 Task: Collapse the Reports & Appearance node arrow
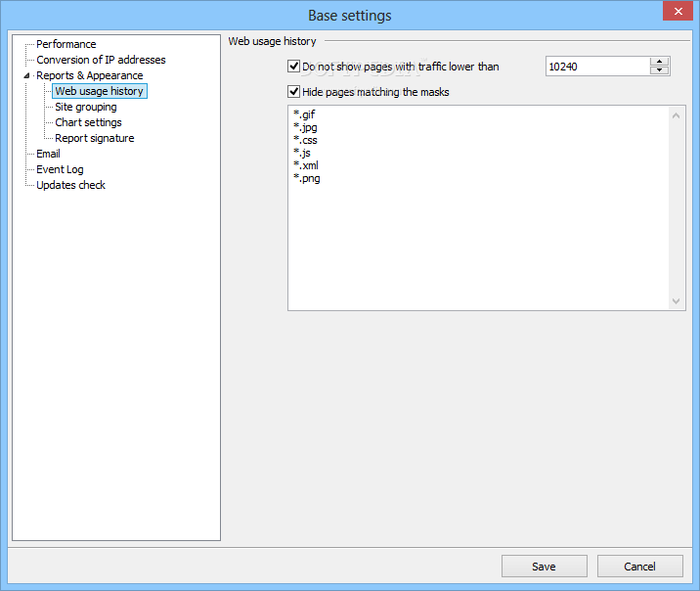coord(26,75)
